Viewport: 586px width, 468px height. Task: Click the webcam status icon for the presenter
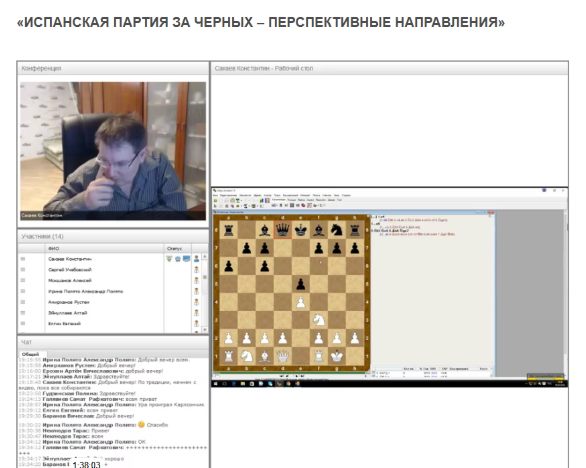pyautogui.click(x=169, y=259)
